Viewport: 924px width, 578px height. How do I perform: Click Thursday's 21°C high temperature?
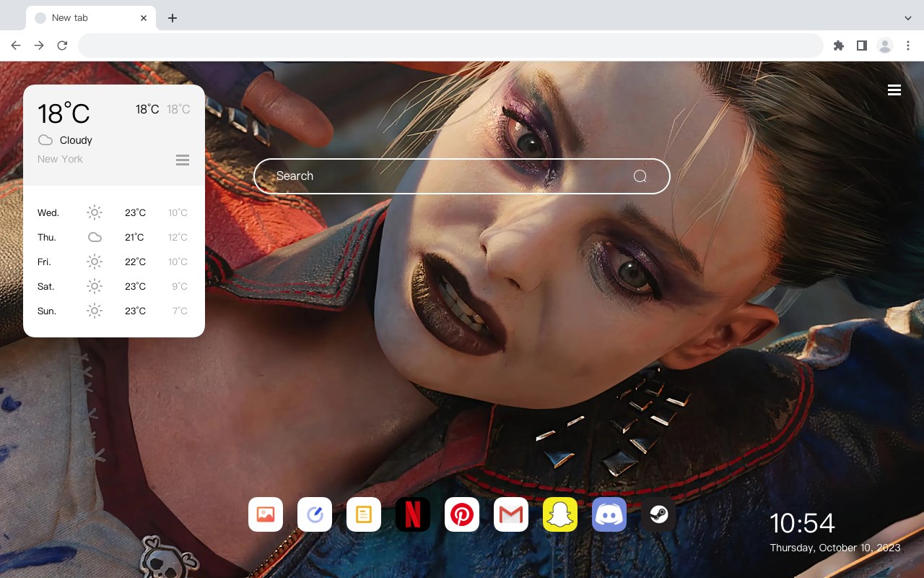[134, 237]
